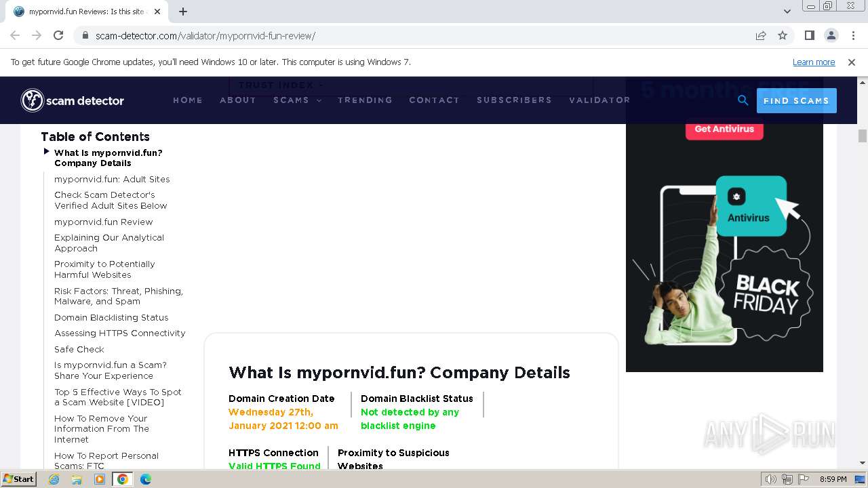Open the ABOUT menu item
868x488 pixels.
point(238,100)
